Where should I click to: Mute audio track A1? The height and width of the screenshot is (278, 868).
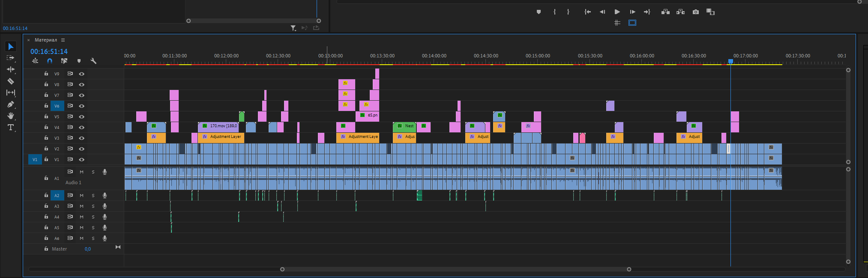pos(81,172)
